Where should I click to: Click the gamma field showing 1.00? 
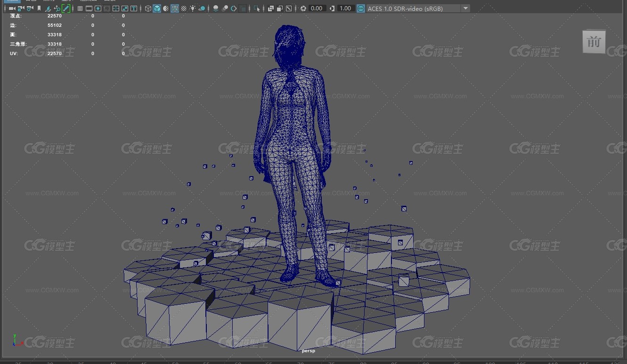point(346,8)
